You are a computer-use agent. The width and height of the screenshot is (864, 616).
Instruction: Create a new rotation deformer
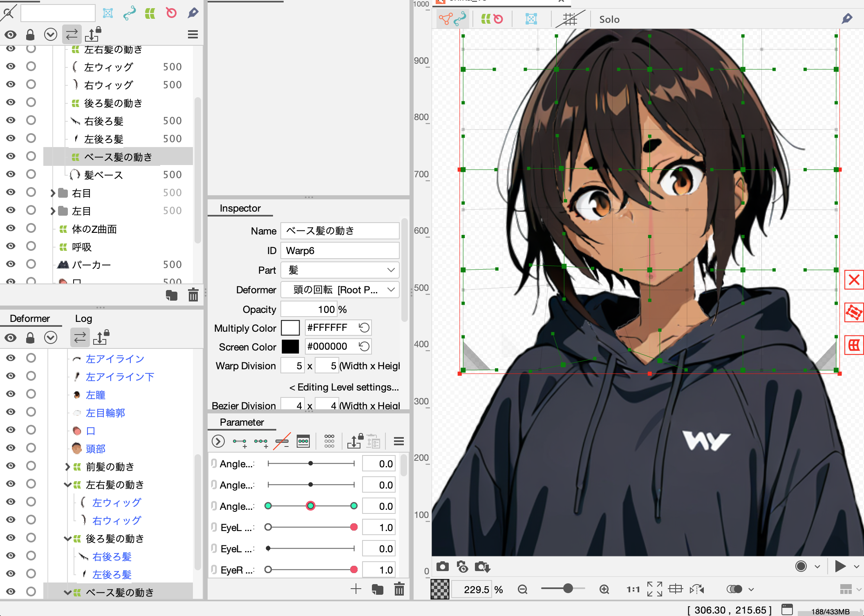[171, 13]
